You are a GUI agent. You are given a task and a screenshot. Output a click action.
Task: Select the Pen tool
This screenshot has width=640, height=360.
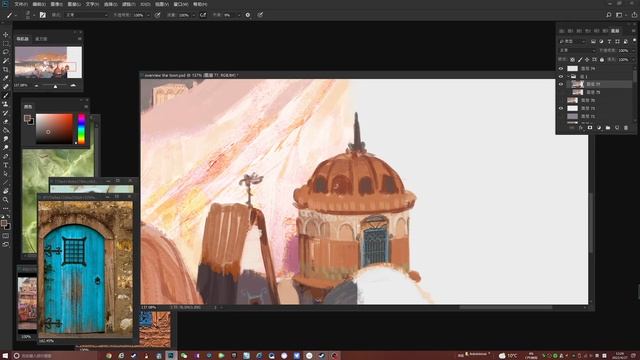coord(6,156)
